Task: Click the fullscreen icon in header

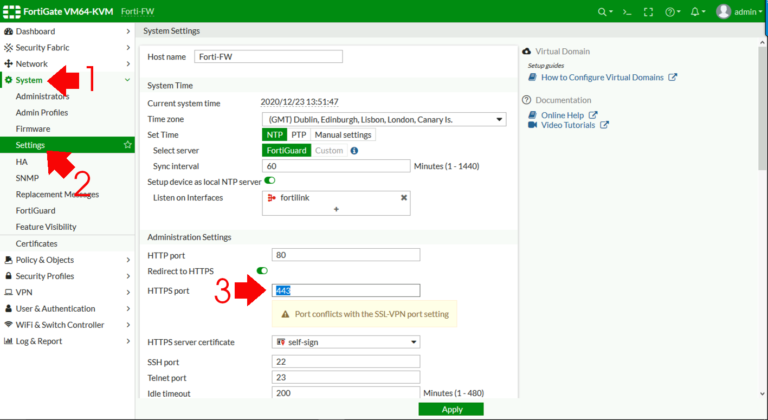Action: point(648,12)
